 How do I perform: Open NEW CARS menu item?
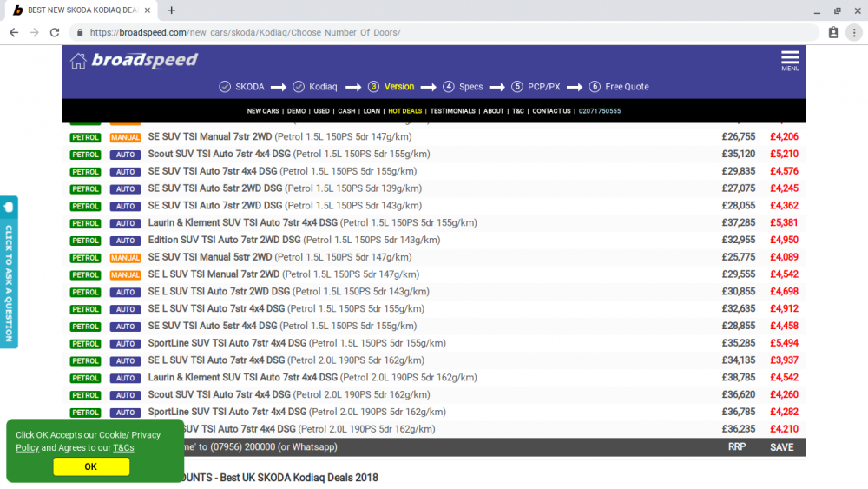263,111
